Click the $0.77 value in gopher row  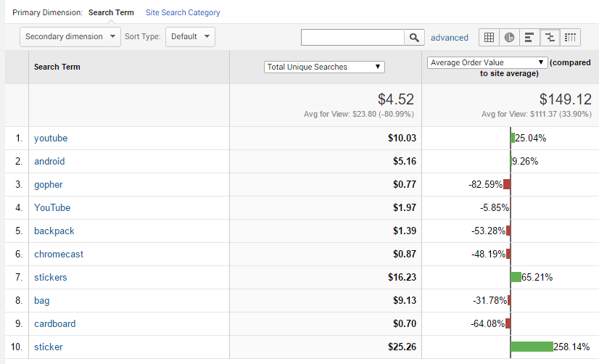tap(405, 184)
